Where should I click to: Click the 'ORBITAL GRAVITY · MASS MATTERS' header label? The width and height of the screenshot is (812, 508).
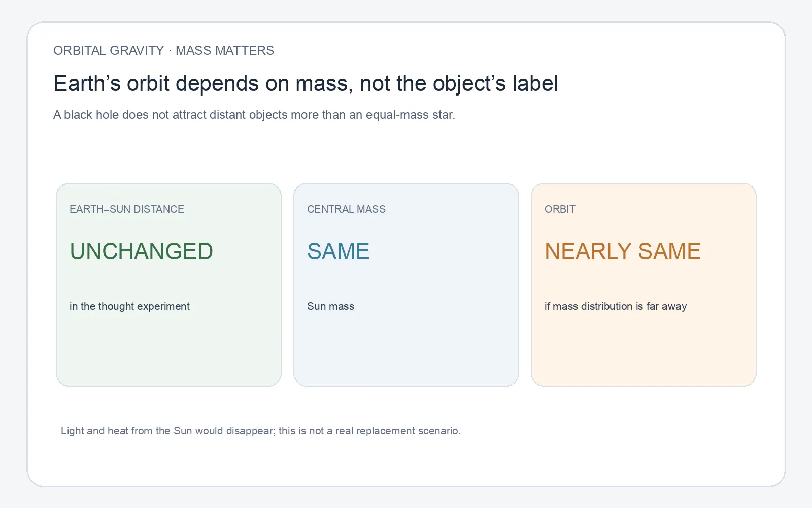[x=163, y=51]
